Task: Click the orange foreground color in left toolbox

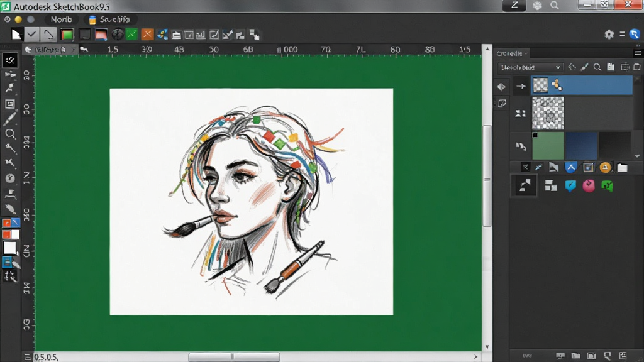Action: [x=6, y=234]
